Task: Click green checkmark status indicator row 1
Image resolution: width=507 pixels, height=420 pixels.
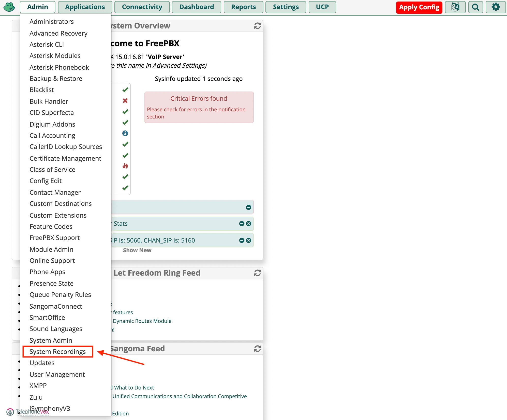Action: [125, 90]
